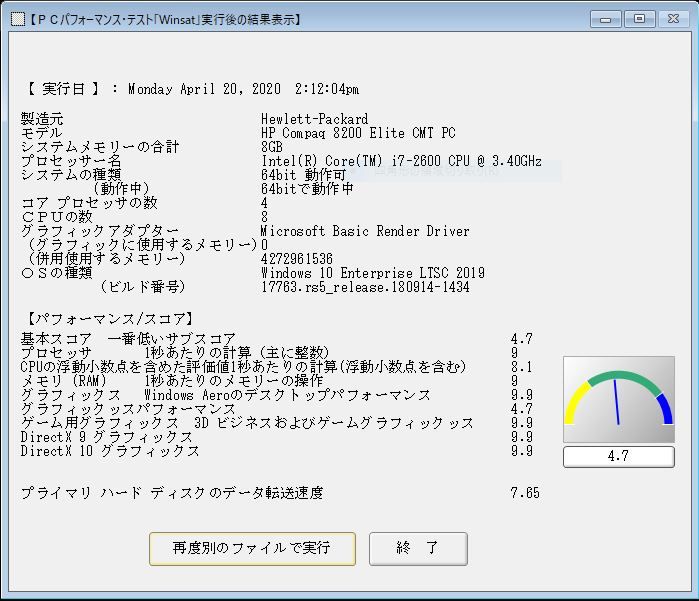Click the yellow arc on the gauge

pyautogui.click(x=576, y=410)
